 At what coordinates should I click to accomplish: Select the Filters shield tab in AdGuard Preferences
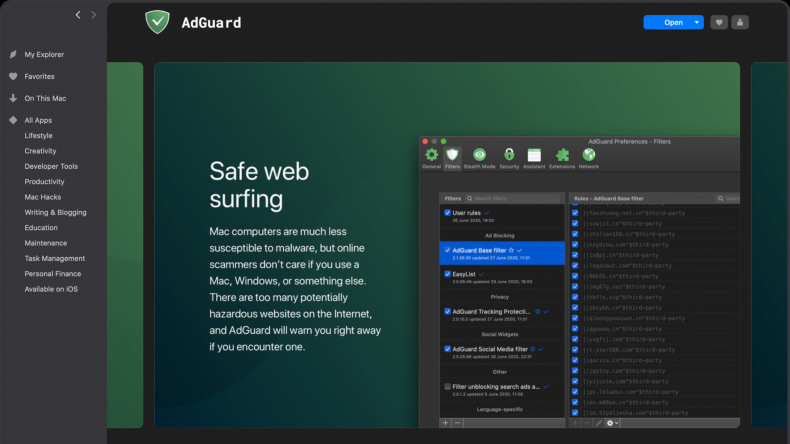(x=452, y=158)
